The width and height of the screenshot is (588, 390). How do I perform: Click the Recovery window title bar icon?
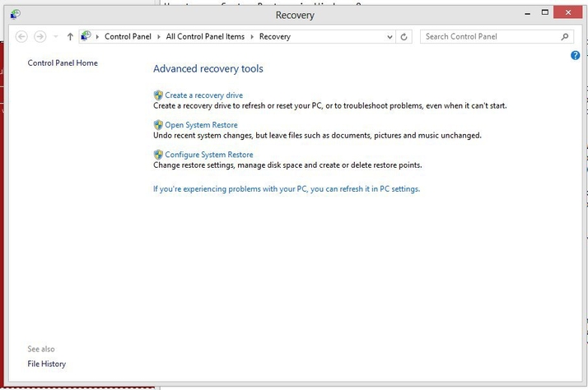click(16, 14)
